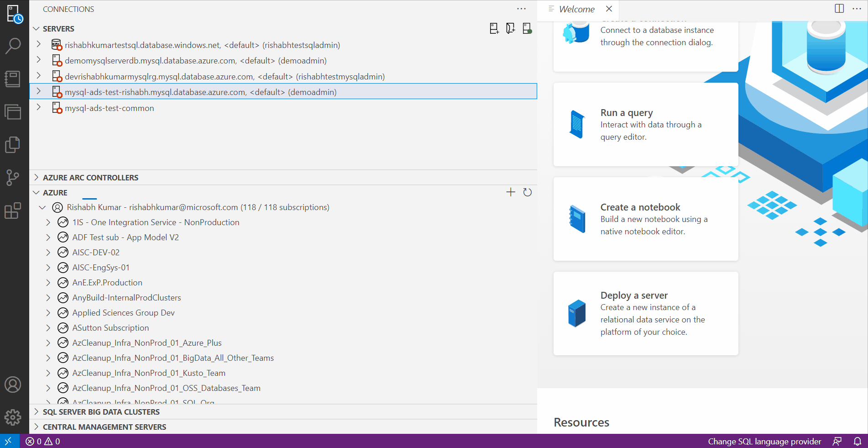Switch to the Welcome tab
The image size is (868, 448).
(x=577, y=9)
